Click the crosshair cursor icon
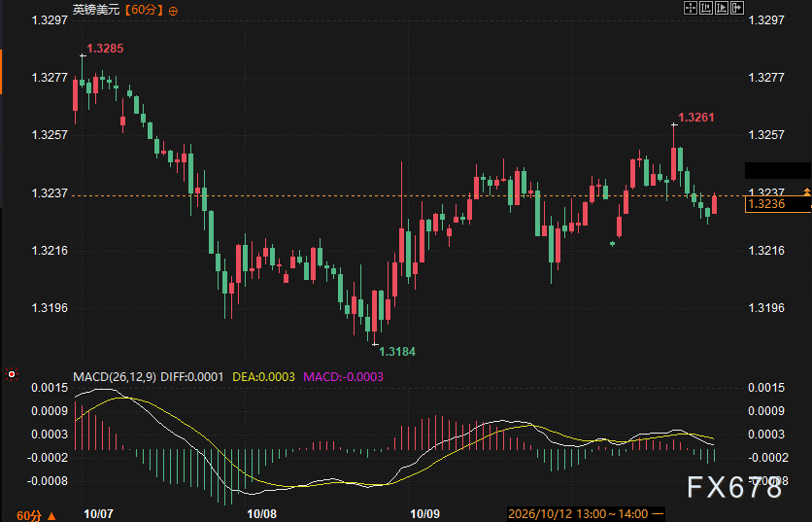The height and width of the screenshot is (522, 812). tap(691, 8)
